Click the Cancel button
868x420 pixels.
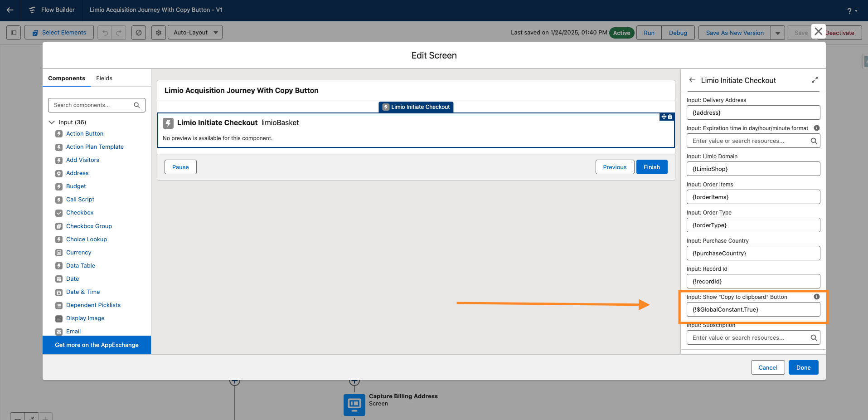click(768, 367)
